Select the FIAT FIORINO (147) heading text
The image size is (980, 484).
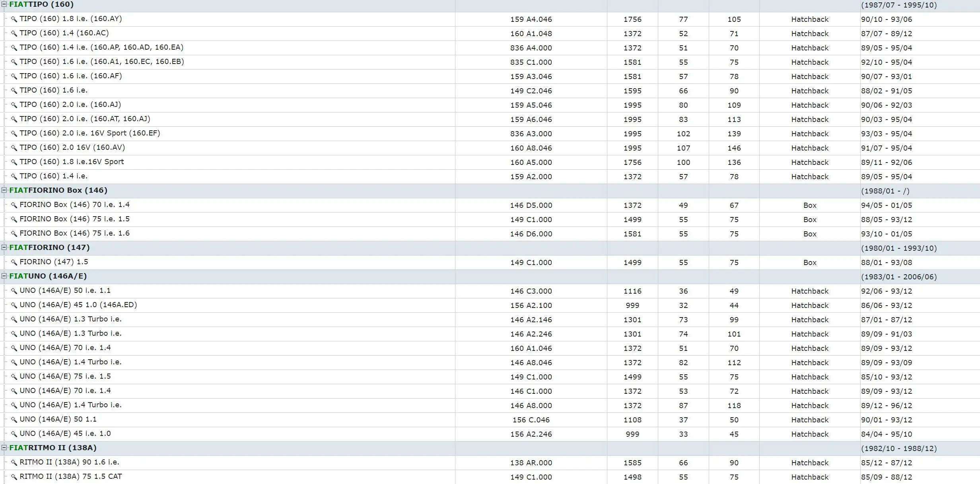[x=50, y=248]
